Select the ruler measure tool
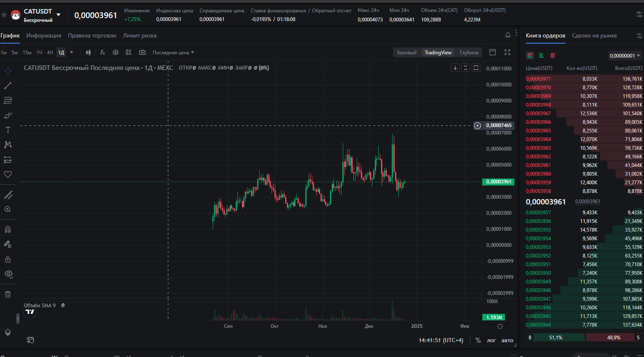The width and height of the screenshot is (644, 357). click(x=8, y=195)
